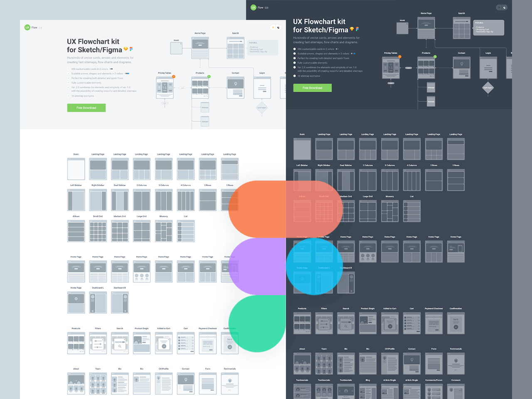Click the UX Flow logo on the light page

click(x=31, y=27)
